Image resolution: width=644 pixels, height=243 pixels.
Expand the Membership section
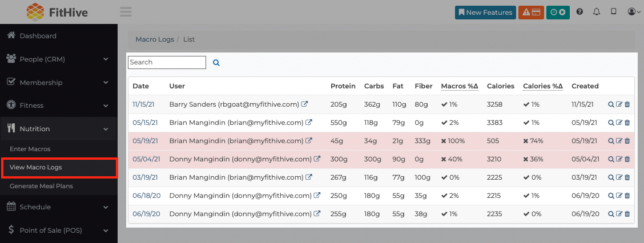coord(59,83)
